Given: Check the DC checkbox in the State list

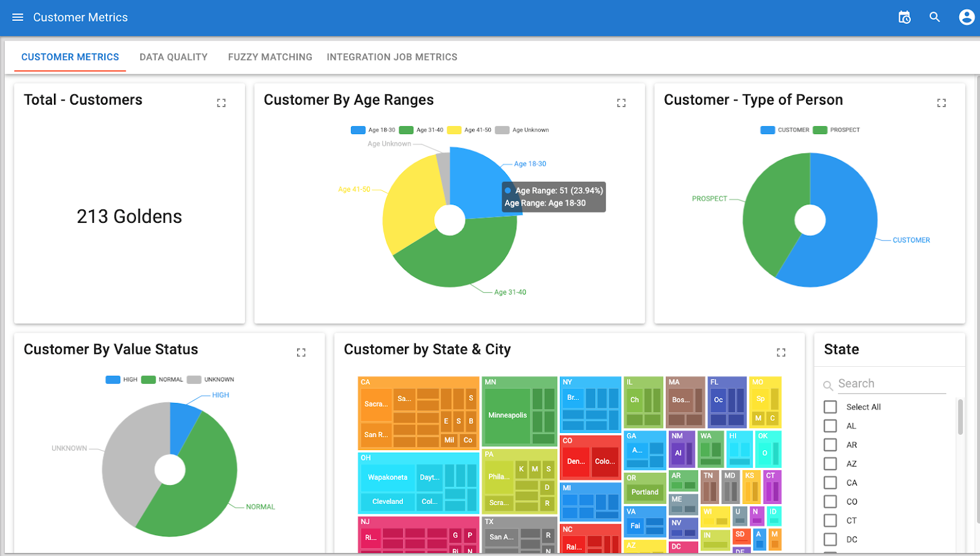Looking at the screenshot, I should tap(830, 539).
